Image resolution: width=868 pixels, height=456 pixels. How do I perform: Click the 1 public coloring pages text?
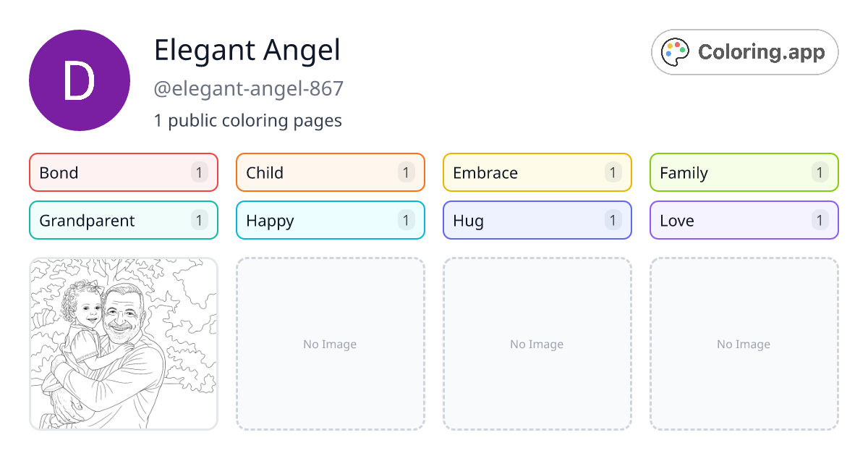[x=248, y=120]
